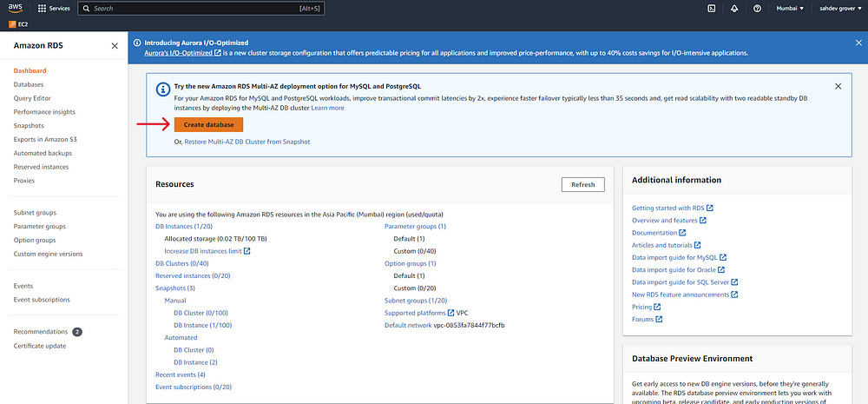The image size is (868, 404).
Task: Open Databases in the sidebar
Action: pos(29,84)
